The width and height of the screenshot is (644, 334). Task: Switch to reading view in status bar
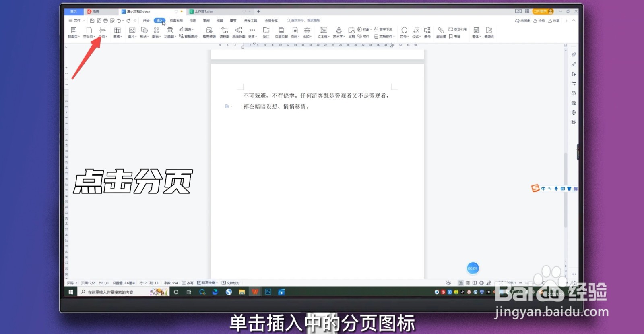tap(475, 283)
